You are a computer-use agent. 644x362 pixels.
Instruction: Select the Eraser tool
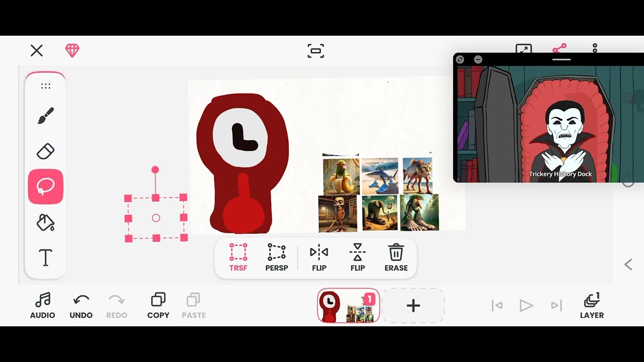(x=46, y=151)
